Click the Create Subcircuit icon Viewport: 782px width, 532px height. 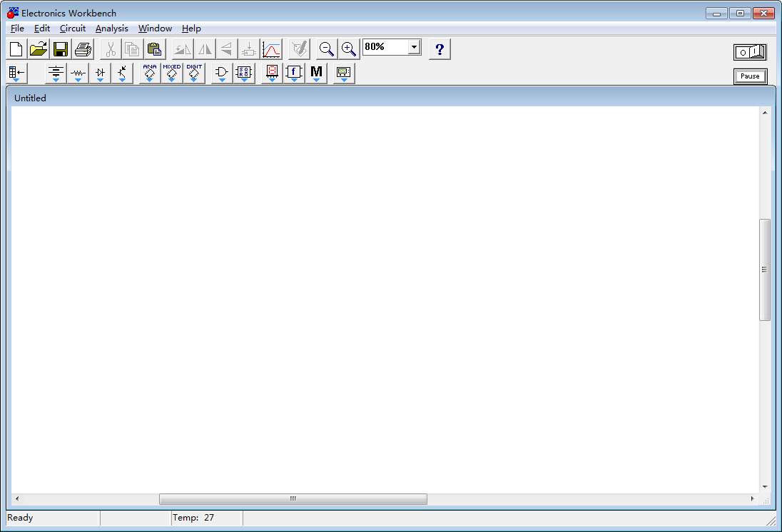coord(248,49)
